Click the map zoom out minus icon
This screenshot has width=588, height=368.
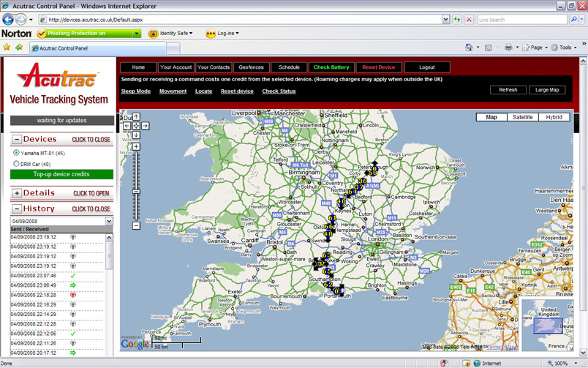click(136, 225)
